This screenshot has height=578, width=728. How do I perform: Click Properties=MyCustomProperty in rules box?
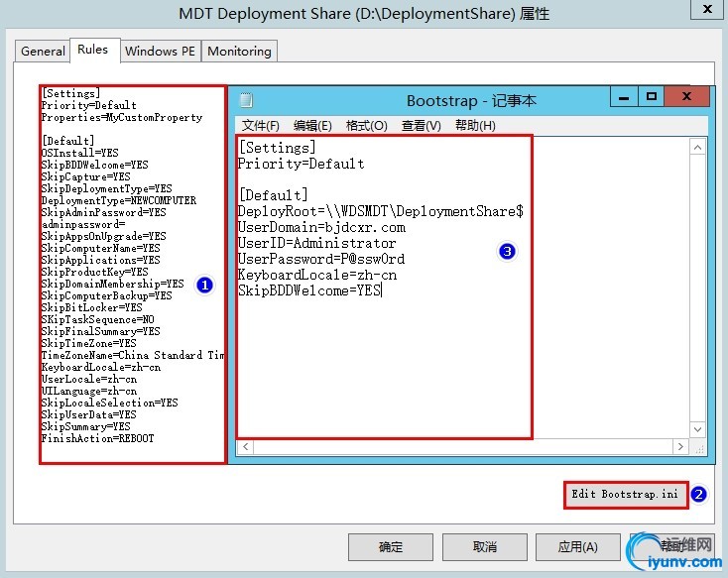[122, 117]
